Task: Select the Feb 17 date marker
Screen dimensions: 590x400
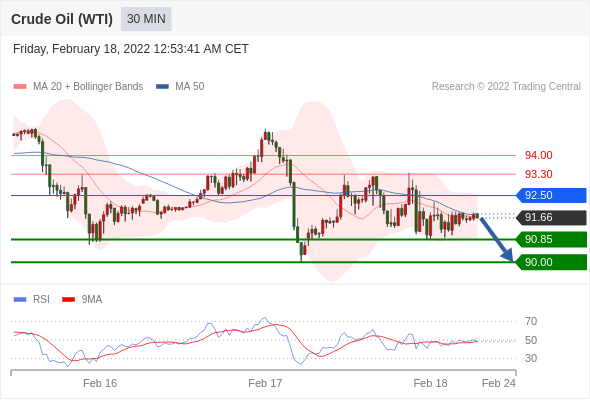Action: tap(265, 383)
